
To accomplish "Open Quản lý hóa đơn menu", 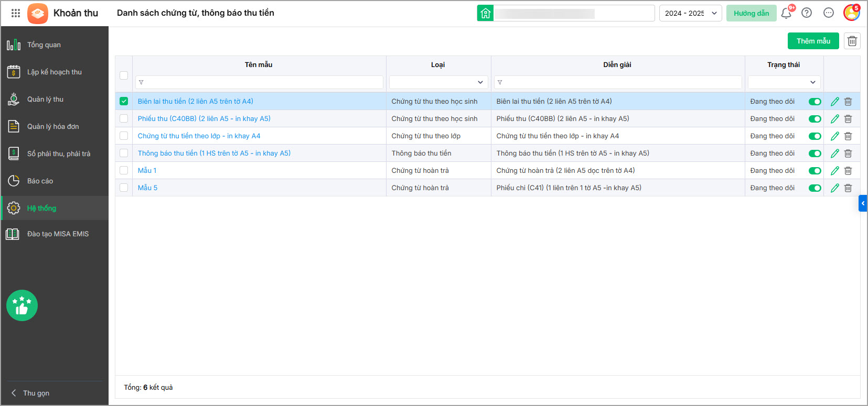I will 55,126.
